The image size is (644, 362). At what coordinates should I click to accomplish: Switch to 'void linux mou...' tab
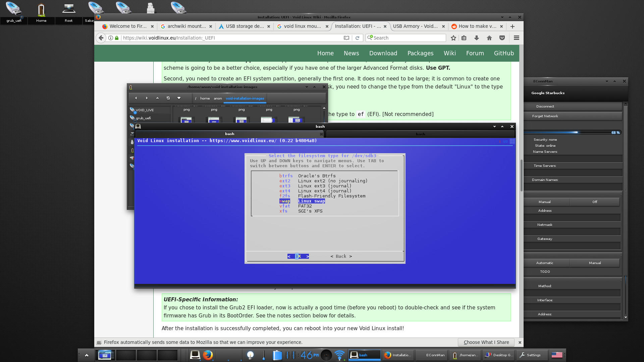(x=303, y=26)
